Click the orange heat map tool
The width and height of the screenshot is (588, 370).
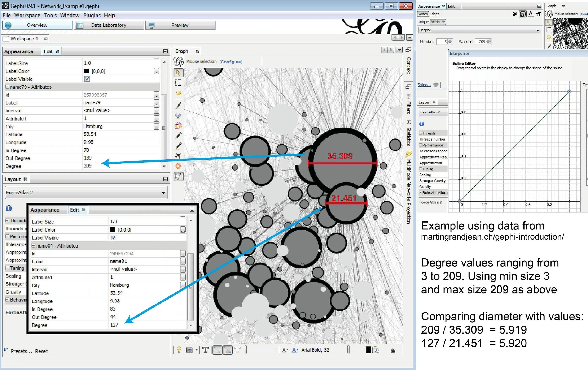pos(178,166)
